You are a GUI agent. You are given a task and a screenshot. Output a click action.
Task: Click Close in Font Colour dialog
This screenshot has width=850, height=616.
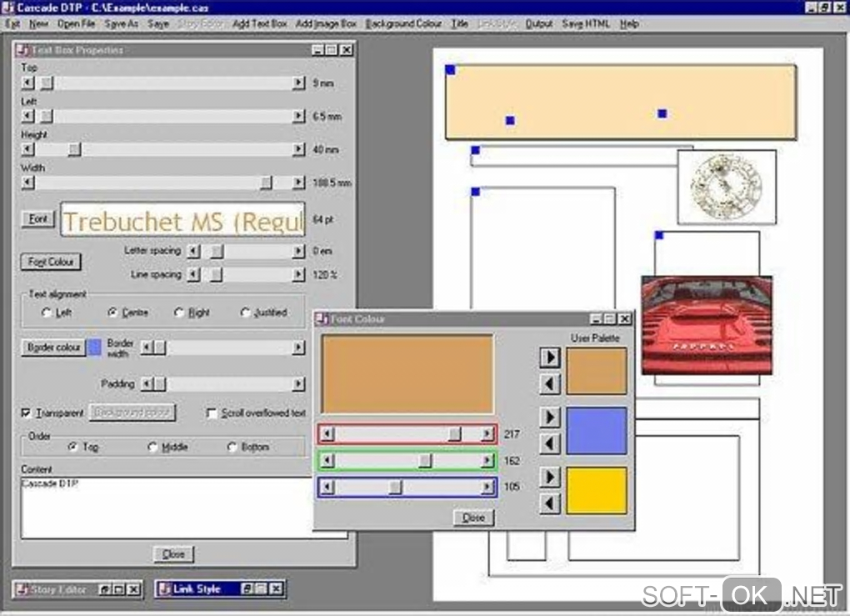tap(473, 518)
